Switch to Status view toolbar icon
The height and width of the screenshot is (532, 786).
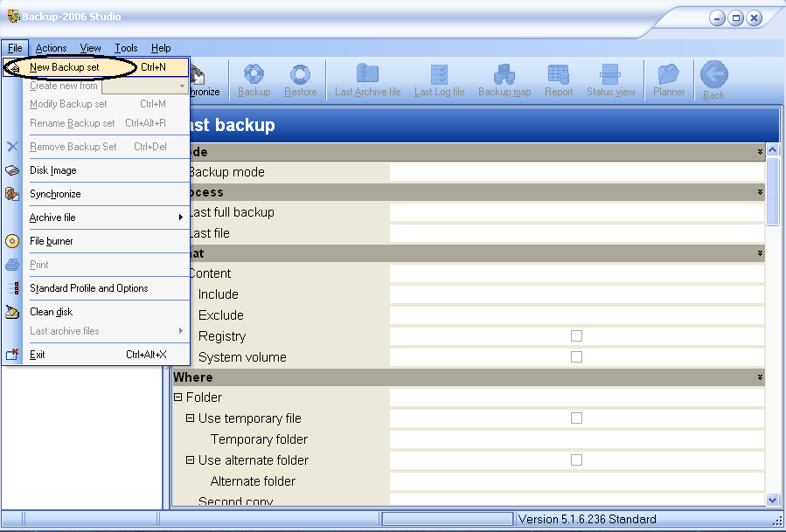610,74
